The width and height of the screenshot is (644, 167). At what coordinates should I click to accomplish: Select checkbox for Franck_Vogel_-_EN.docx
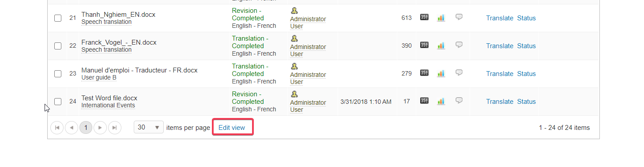tap(58, 46)
